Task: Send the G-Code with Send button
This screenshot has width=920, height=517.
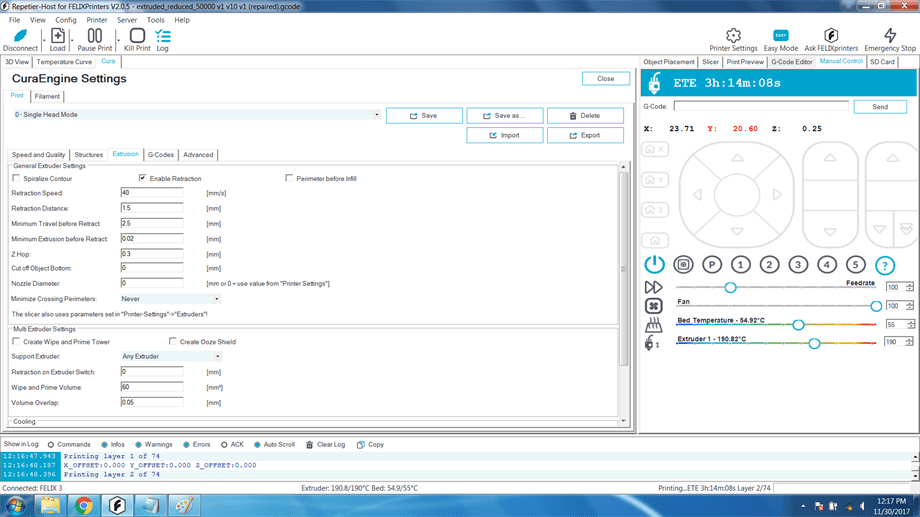Action: tap(880, 107)
